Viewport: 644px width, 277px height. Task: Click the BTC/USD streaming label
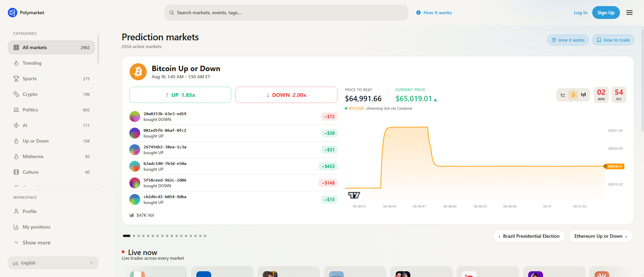point(378,108)
